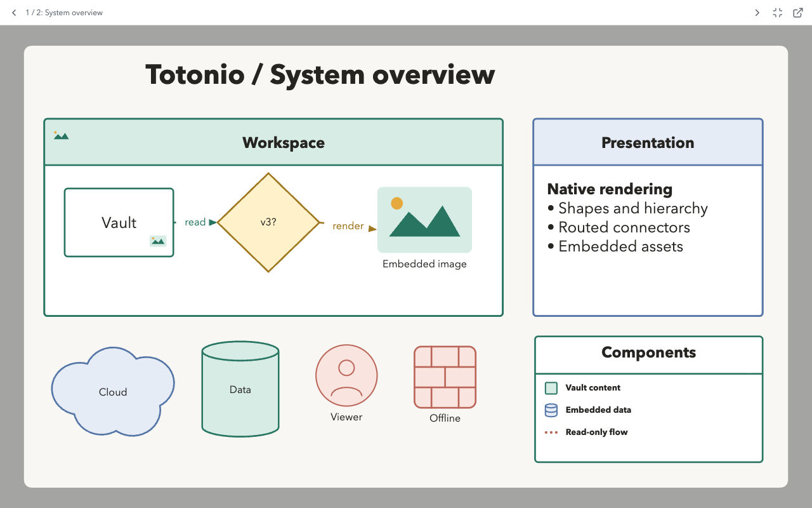Click the Embedded data database legend icon
This screenshot has width=812, height=508.
tap(551, 410)
